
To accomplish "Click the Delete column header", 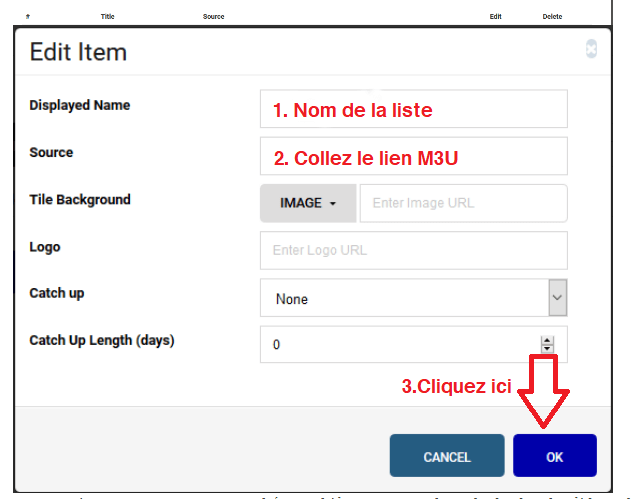I will pyautogui.click(x=552, y=17).
